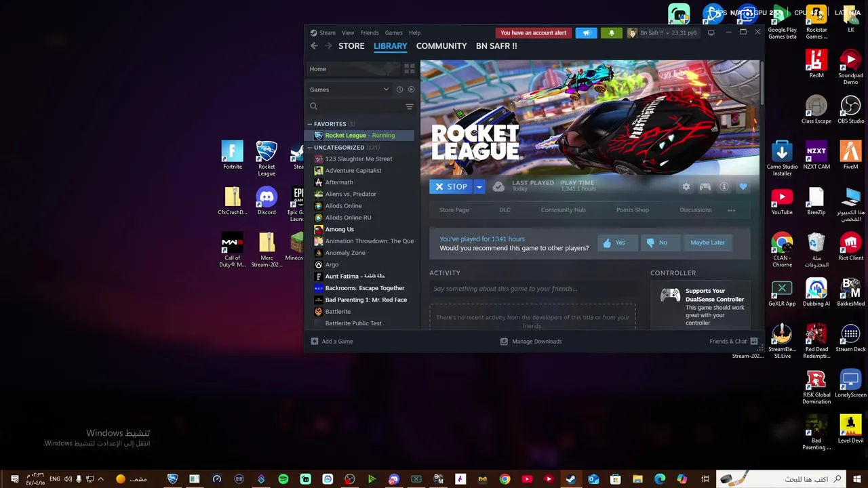Open the Games menu
Viewport: 868px width, 488px height.
click(x=394, y=33)
